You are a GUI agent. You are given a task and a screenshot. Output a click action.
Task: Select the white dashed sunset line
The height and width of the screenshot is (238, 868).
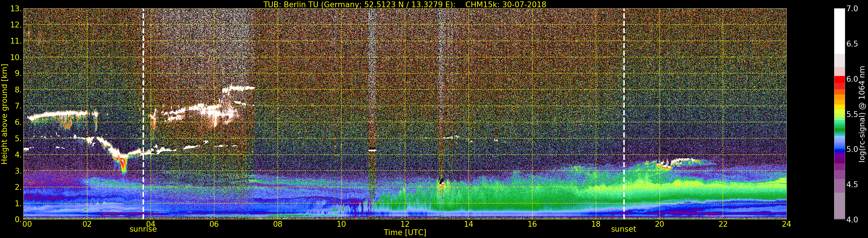click(624, 114)
